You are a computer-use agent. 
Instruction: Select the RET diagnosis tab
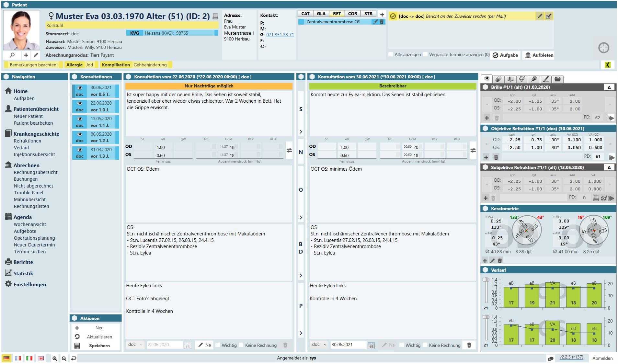coord(337,14)
